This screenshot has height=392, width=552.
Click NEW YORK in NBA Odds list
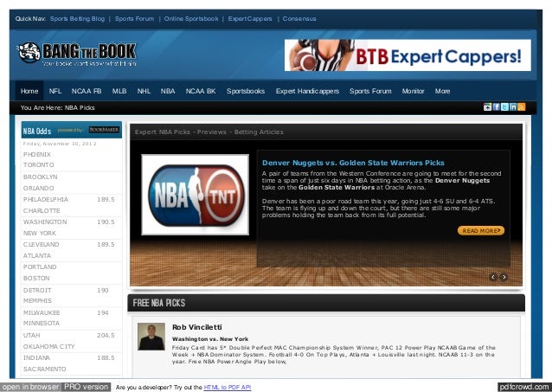coord(40,233)
